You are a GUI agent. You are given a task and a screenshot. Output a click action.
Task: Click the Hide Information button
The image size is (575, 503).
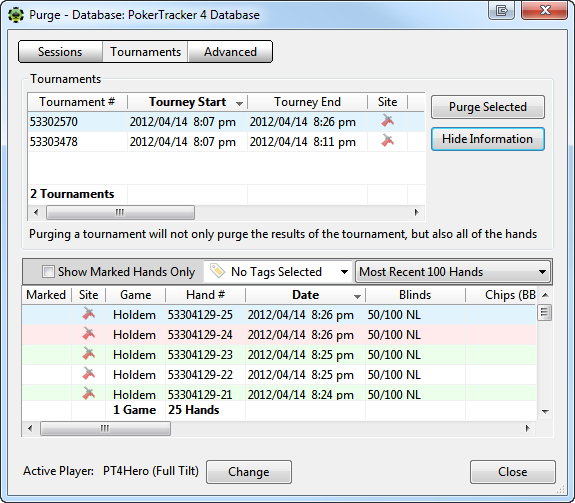point(488,139)
